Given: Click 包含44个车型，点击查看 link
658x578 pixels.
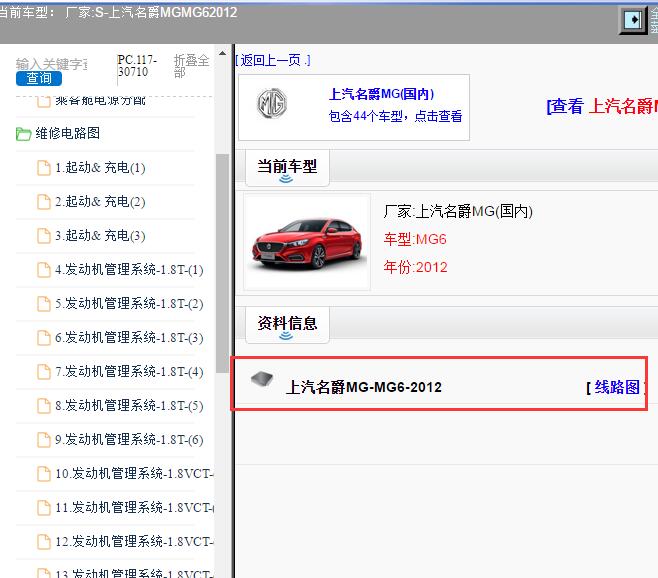Looking at the screenshot, I should (395, 116).
